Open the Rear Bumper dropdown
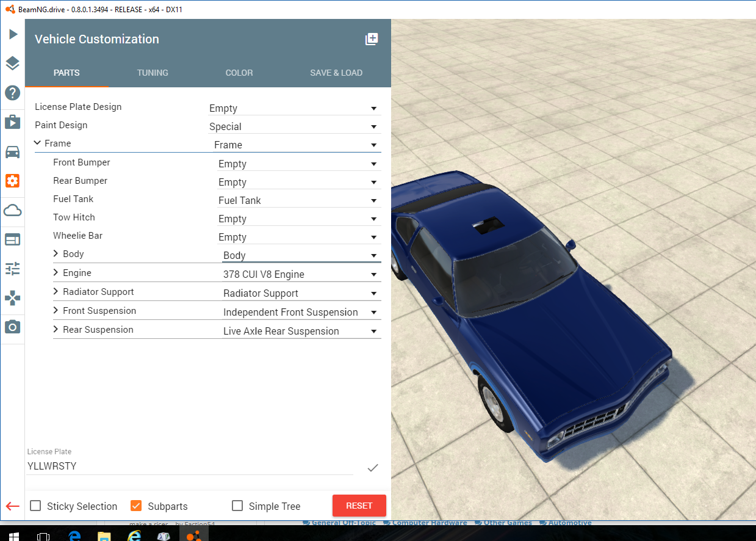The height and width of the screenshot is (541, 756). (299, 182)
